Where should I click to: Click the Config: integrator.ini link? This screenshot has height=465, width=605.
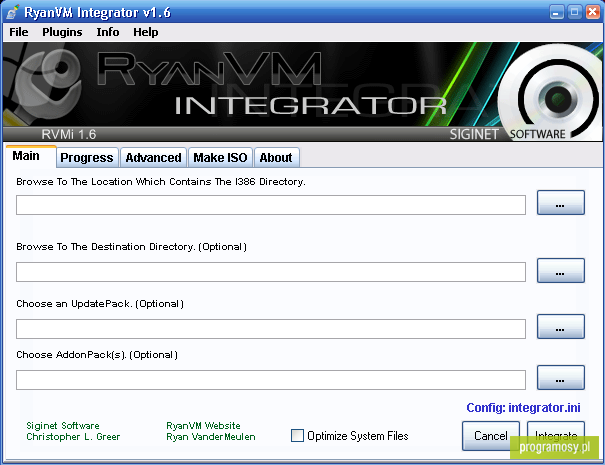point(523,408)
